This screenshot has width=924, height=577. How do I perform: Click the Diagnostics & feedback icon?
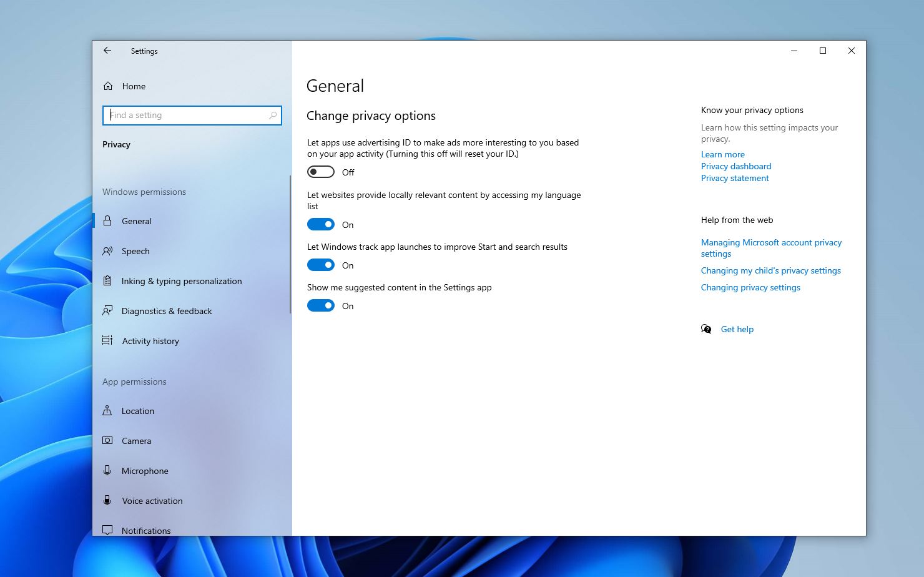(x=107, y=310)
